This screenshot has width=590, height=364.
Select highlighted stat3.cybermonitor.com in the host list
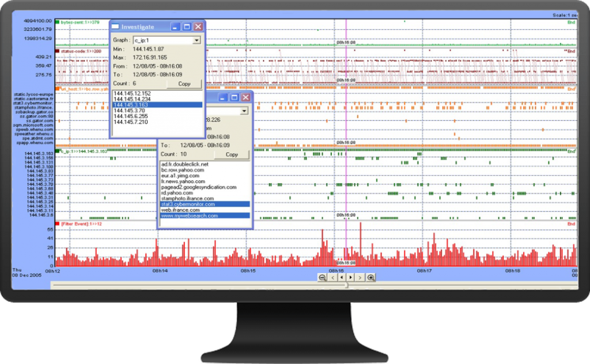pyautogui.click(x=205, y=204)
